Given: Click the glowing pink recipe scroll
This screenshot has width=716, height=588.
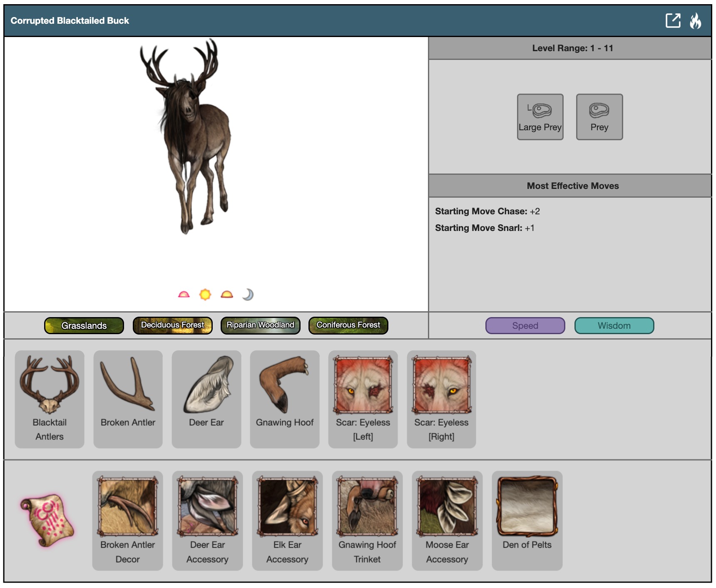Looking at the screenshot, I should [x=47, y=520].
